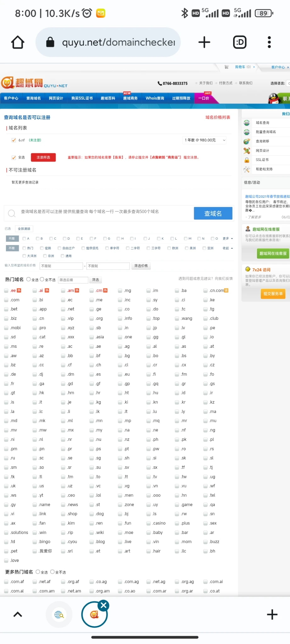Toggle the .com domain extension checkbox
Image resolution: width=290 pixels, height=644 pixels.
[6, 300]
